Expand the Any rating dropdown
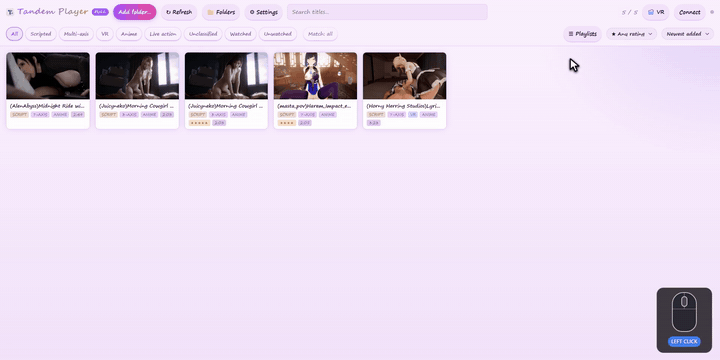This screenshot has height=360, width=720. pyautogui.click(x=631, y=34)
